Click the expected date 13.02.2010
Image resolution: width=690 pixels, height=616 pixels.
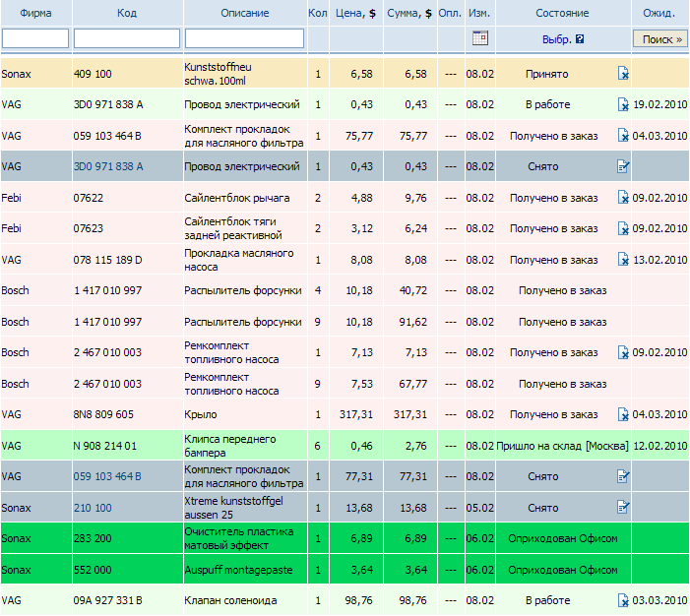660,260
